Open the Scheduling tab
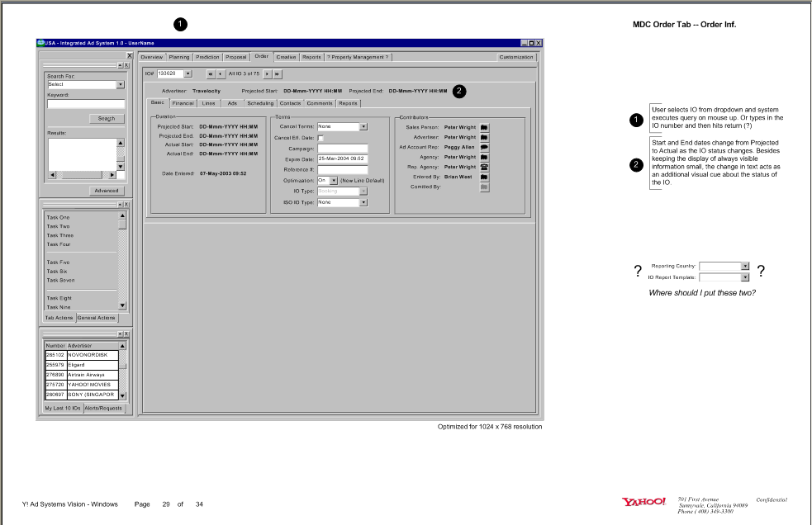The height and width of the screenshot is (525, 812). click(261, 103)
